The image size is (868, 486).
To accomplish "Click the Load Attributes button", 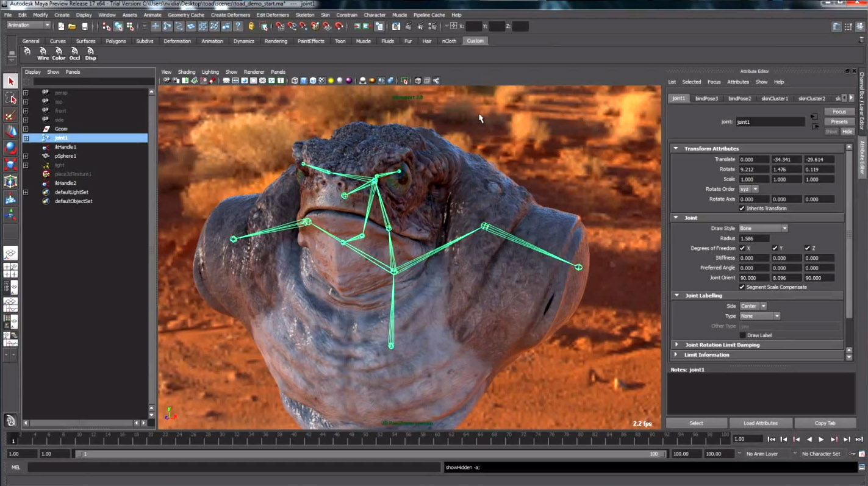I will pyautogui.click(x=760, y=423).
